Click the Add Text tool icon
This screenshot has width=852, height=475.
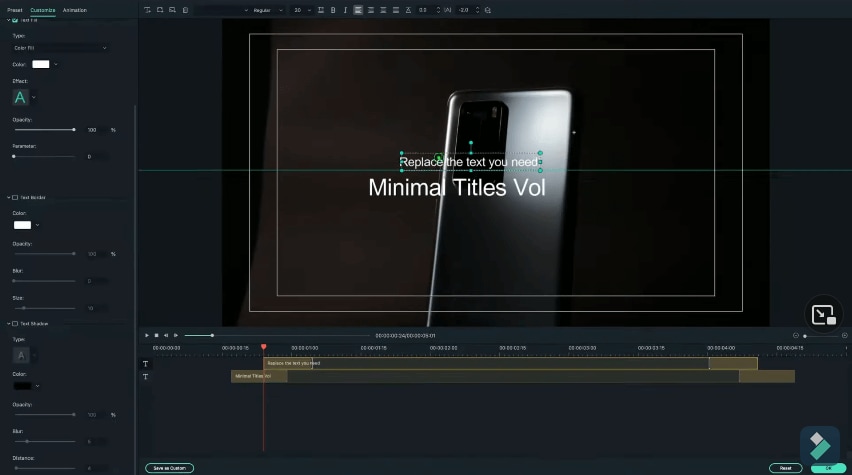[x=147, y=10]
